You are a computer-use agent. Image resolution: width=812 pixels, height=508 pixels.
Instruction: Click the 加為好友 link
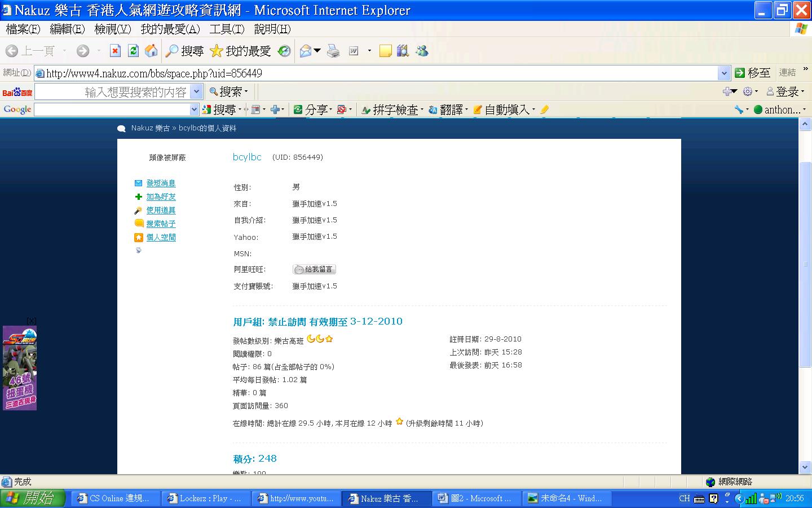(161, 197)
